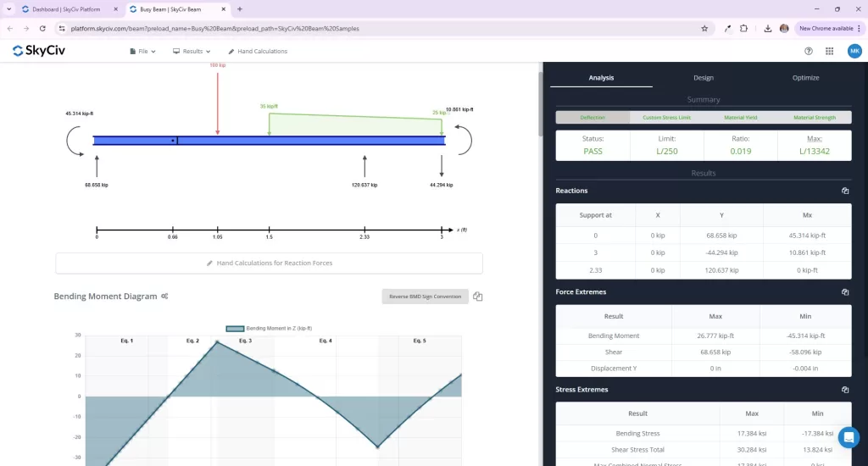Copy the Force Extremes table

coord(845,291)
